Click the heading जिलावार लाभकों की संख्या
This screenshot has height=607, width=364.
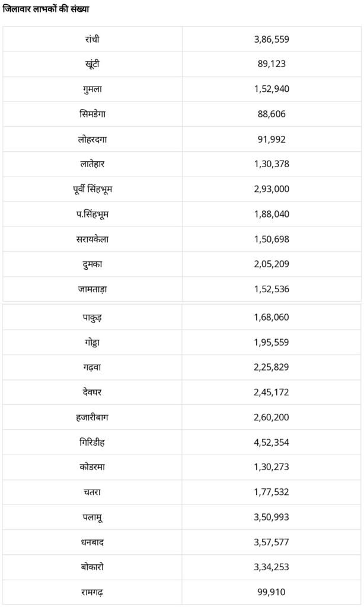46,9
